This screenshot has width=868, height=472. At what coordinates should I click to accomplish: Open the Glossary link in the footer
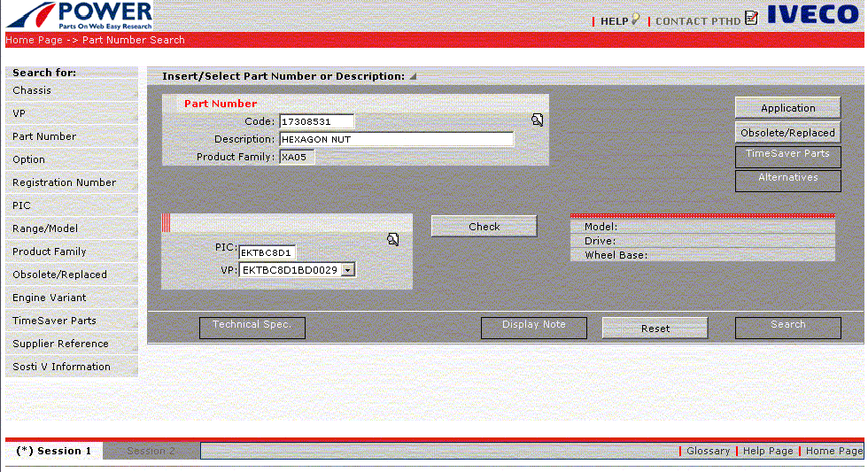point(708,451)
